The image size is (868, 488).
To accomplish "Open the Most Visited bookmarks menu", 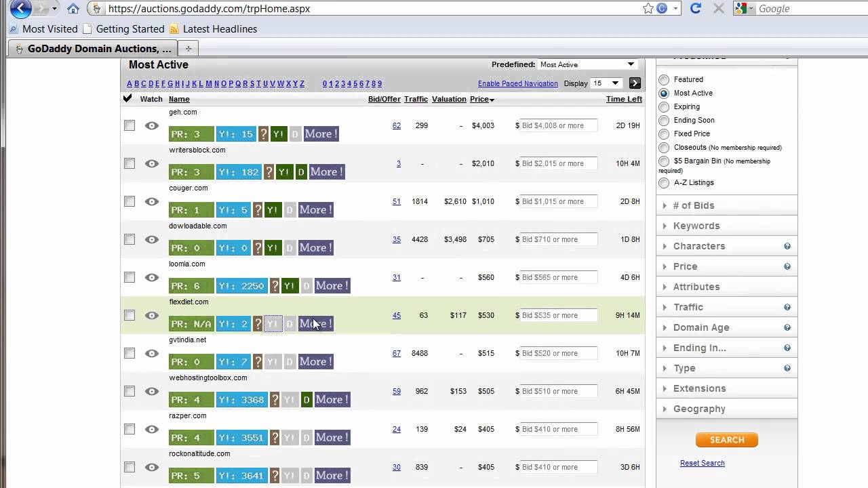I will 44,28.
